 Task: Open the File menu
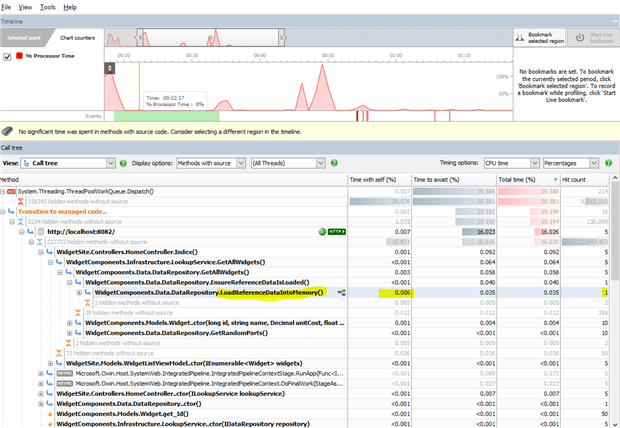pos(7,7)
